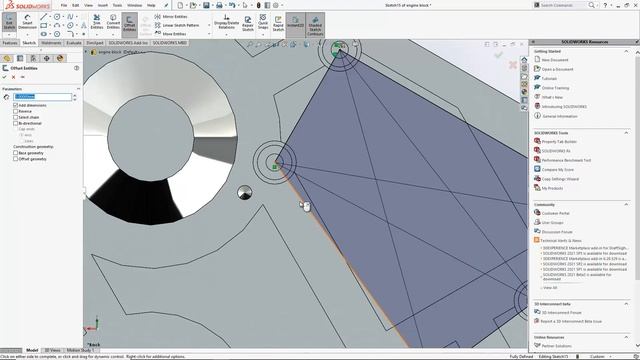Collapse the Online Resources section
Viewport: 640px width, 360px height.
tap(626, 337)
